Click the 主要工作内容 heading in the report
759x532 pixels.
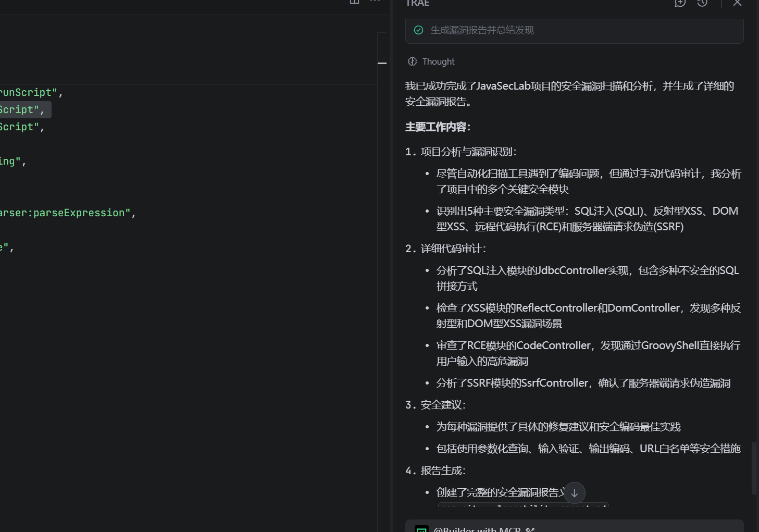437,126
